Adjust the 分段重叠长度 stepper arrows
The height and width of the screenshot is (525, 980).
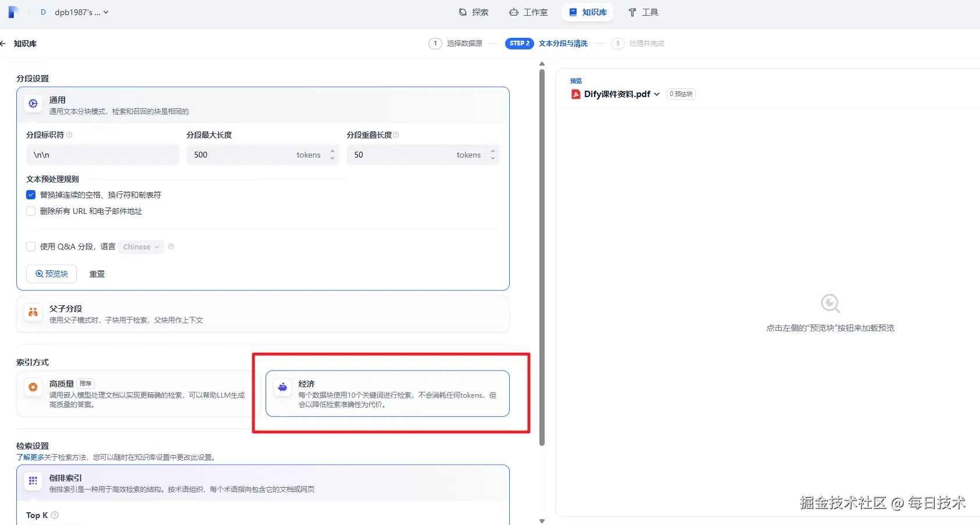pyautogui.click(x=493, y=155)
